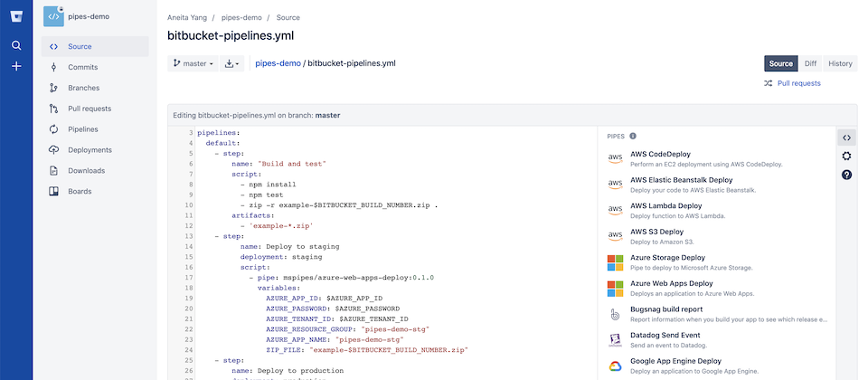Click the Commits icon in sidebar
Screen dimensions: 868x380
pos(53,67)
